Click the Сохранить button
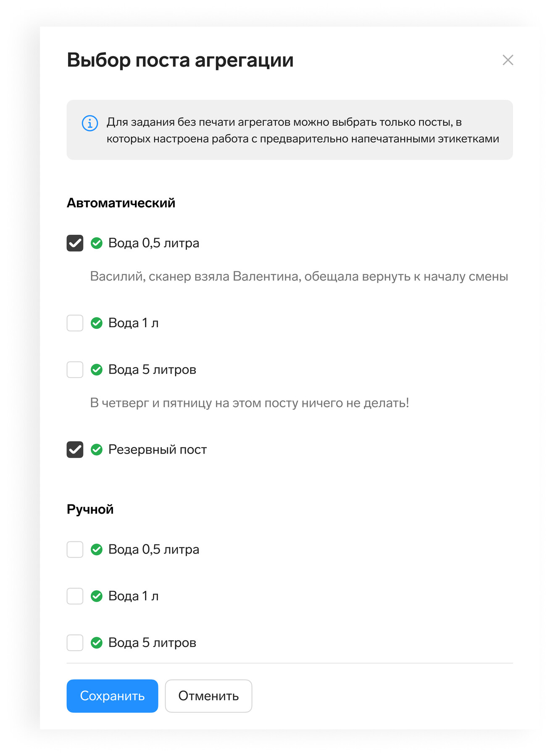553x756 pixels. click(112, 696)
